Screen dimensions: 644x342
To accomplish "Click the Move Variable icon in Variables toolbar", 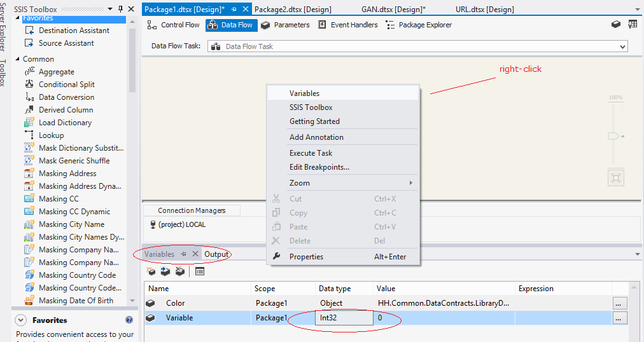I will pos(165,271).
